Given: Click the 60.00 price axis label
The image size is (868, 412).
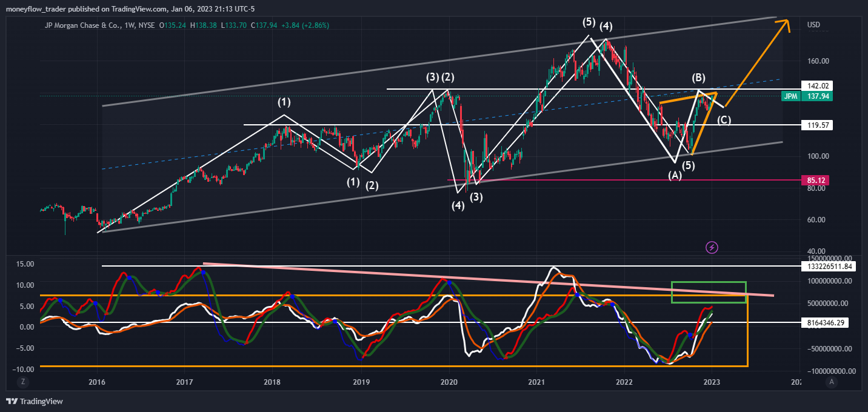Looking at the screenshot, I should click(x=816, y=220).
